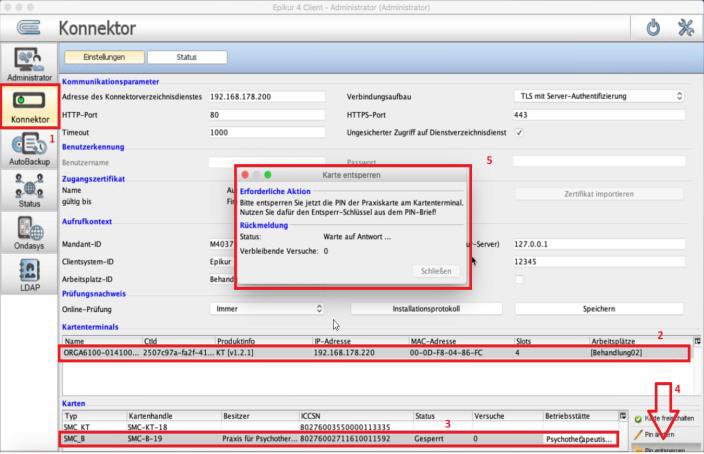
Task: Click the Speichern button
Action: coord(599,309)
